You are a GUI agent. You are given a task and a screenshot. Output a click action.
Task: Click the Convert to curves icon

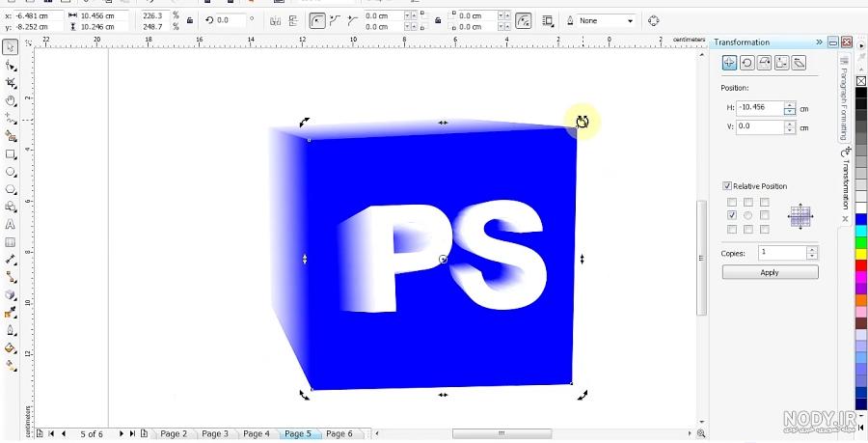653,21
